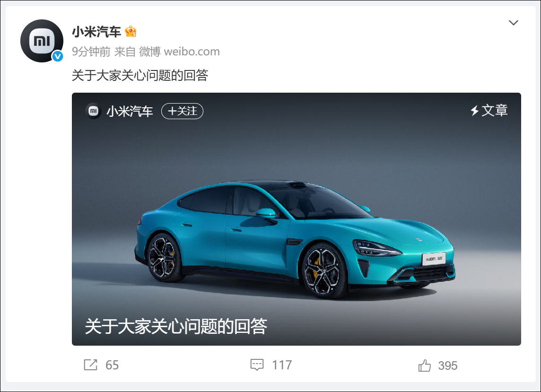Click the blue verified badge on avatar
541x392 pixels.
tap(58, 56)
